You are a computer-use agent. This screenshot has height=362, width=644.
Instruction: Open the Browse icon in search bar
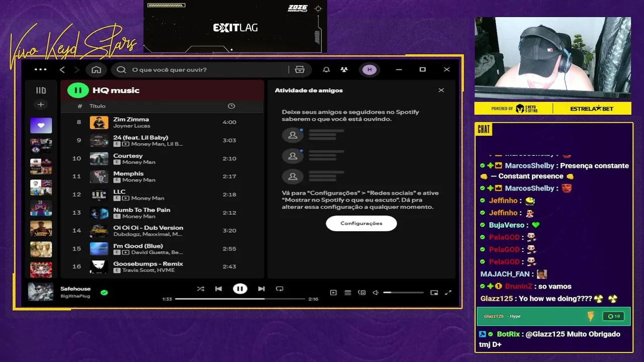pyautogui.click(x=300, y=69)
